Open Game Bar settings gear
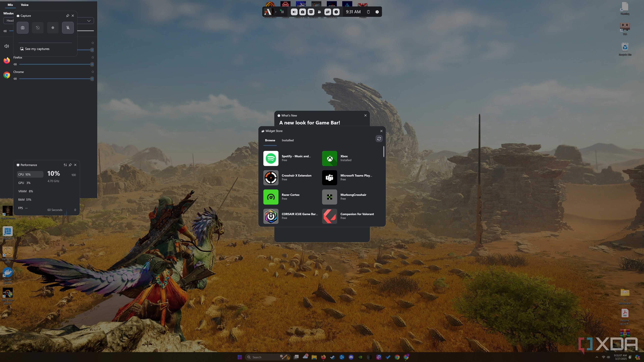This screenshot has width=644, height=362. (377, 12)
